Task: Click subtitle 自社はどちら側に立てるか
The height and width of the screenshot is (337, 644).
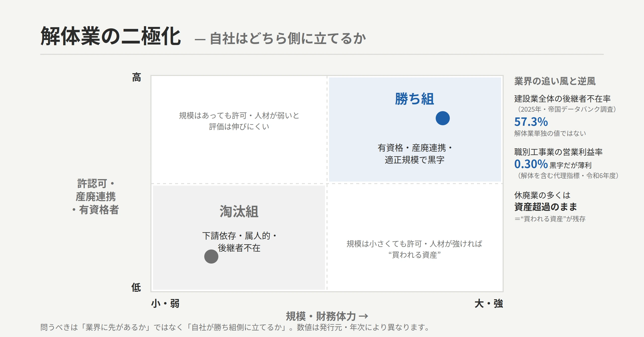Action: point(288,38)
